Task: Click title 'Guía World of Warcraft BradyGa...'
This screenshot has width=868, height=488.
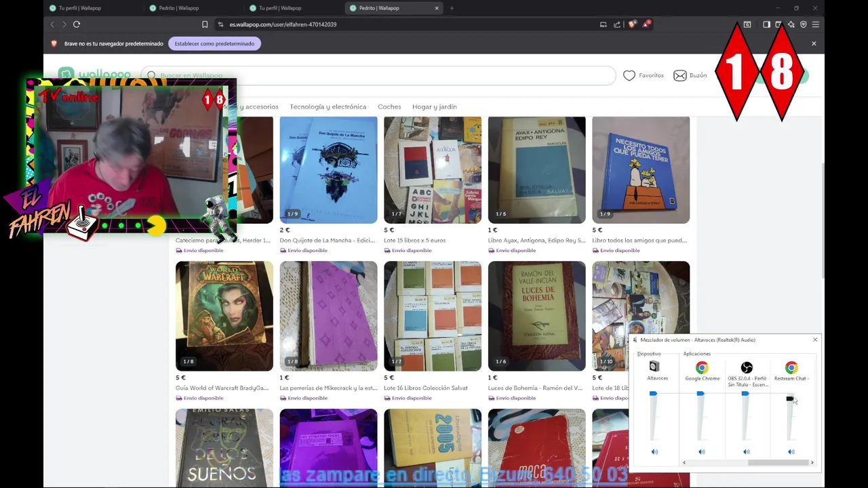Action: pos(222,388)
